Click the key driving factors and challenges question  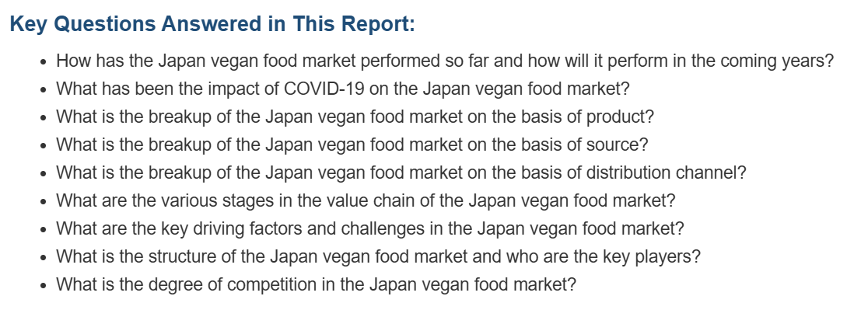click(369, 228)
